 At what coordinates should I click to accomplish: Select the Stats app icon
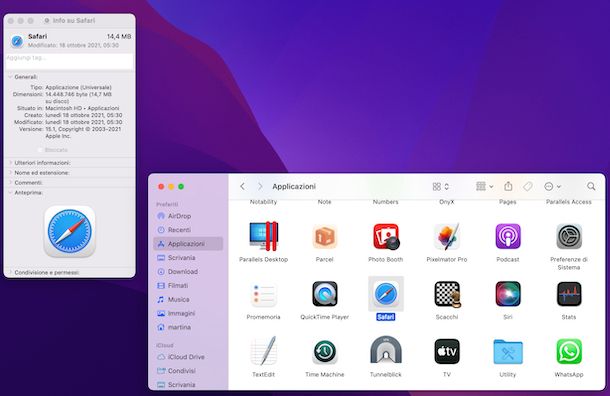pos(569,294)
